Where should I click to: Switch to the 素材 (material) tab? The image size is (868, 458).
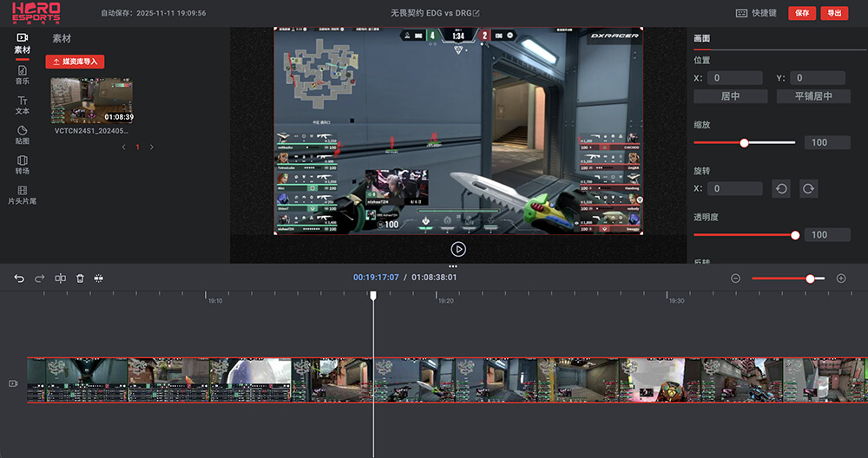[x=22, y=43]
